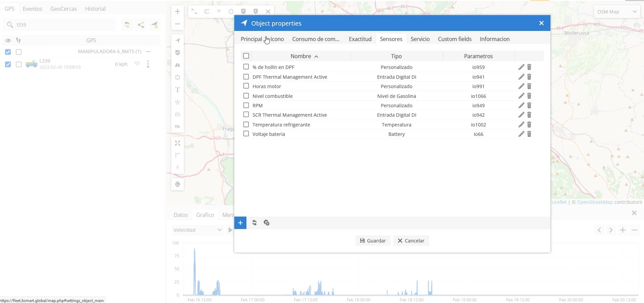Zoom in on the map
Image resolution: width=644 pixels, height=303 pixels.
177,11
